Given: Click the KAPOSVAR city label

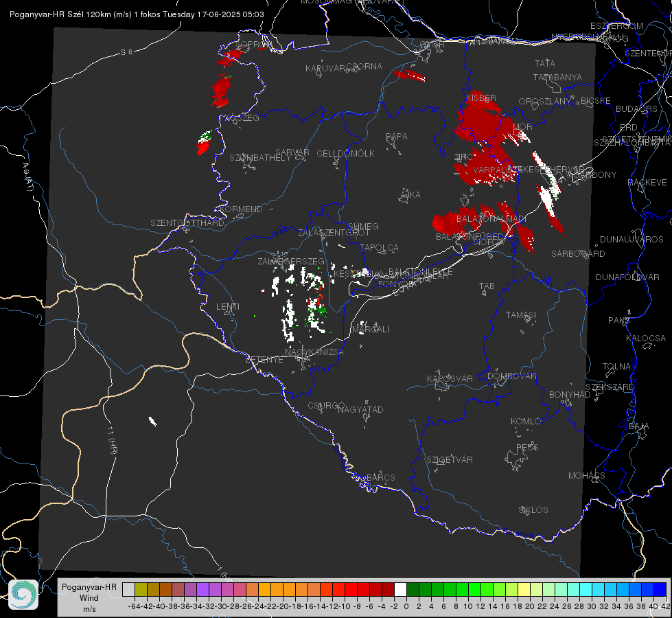Looking at the screenshot, I should [x=450, y=378].
